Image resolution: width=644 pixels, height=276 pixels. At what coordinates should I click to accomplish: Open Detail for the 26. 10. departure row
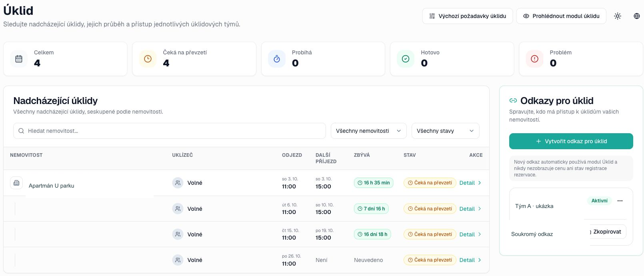point(470,260)
